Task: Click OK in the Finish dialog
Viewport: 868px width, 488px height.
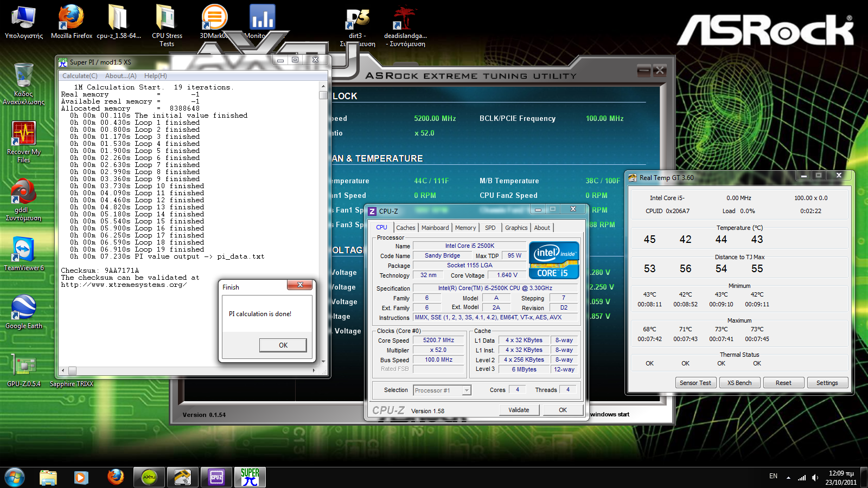Action: pyautogui.click(x=283, y=345)
